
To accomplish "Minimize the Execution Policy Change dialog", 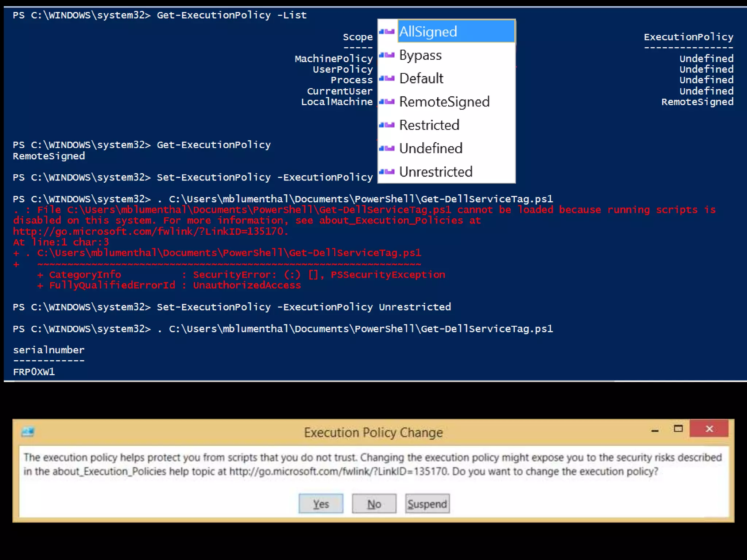I will click(655, 431).
